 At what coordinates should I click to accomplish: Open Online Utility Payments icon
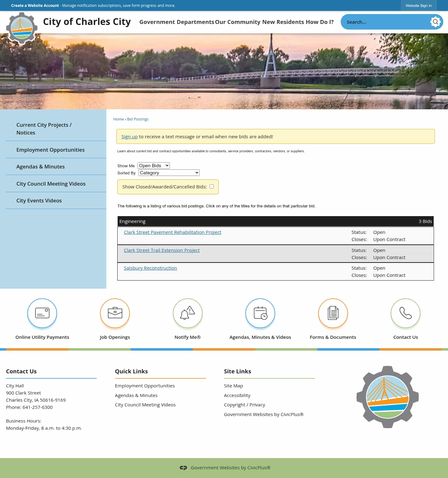[x=42, y=313]
